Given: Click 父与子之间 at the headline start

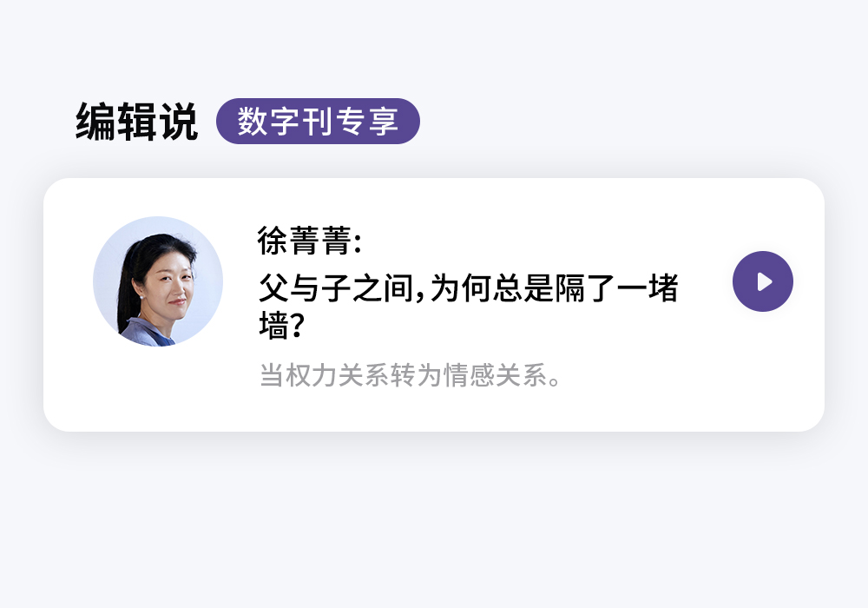Looking at the screenshot, I should point(336,288).
